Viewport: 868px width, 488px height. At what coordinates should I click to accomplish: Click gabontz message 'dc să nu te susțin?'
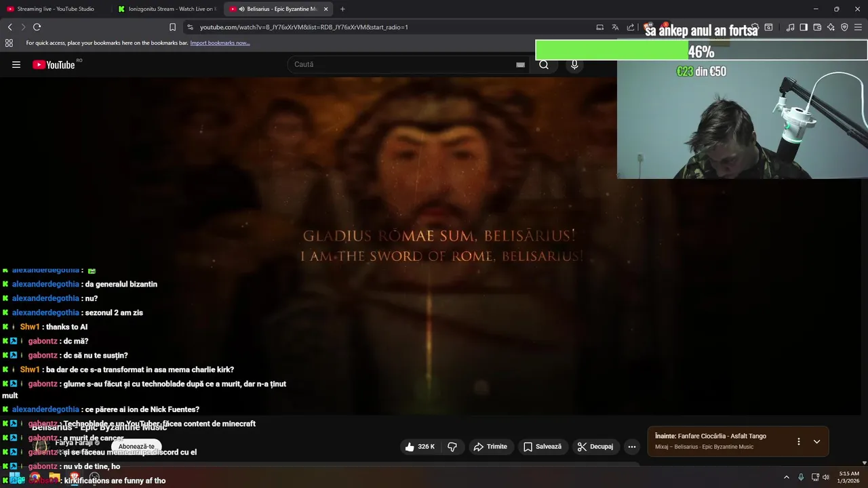tap(95, 355)
